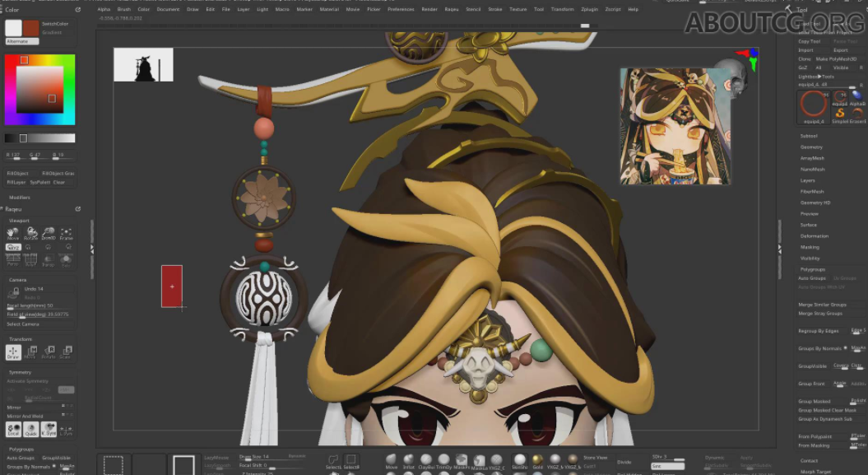Pick the MaskPen brush icon
Viewport: 868px width, 475px height.
click(x=462, y=461)
